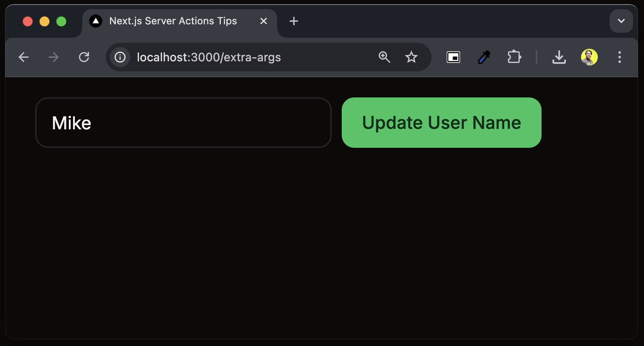Show the downloads panel
644x346 pixels.
559,57
